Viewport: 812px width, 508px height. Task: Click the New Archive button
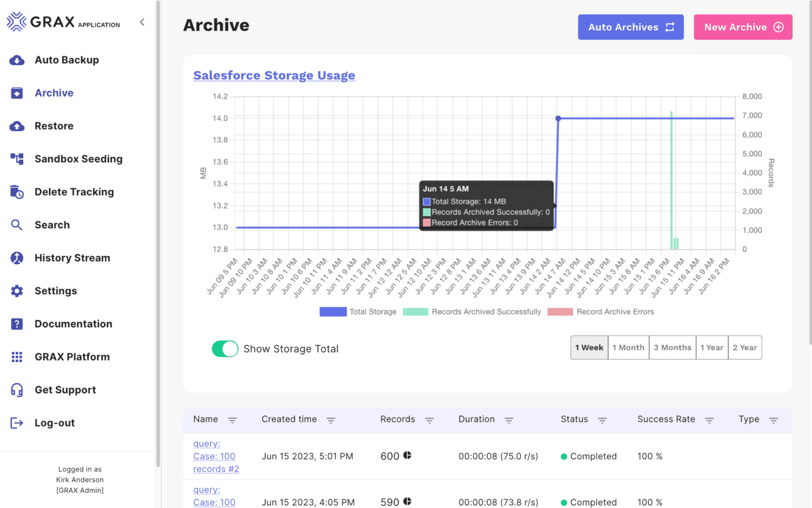pyautogui.click(x=743, y=27)
